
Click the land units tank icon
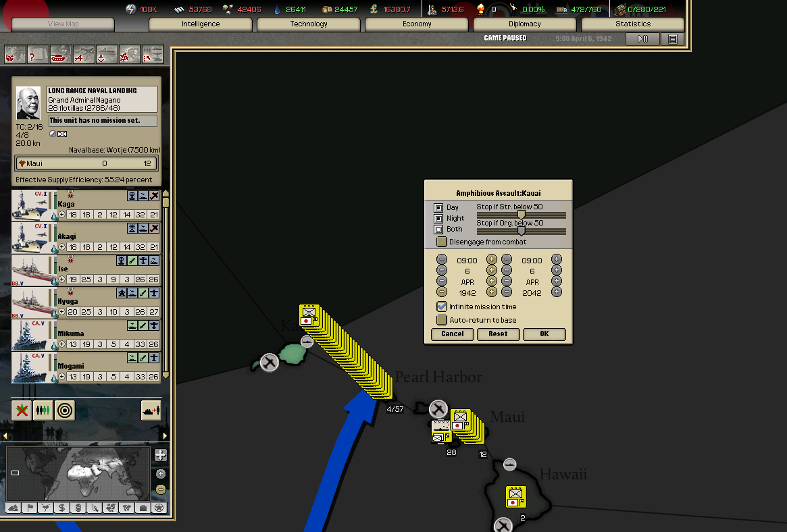click(61, 54)
